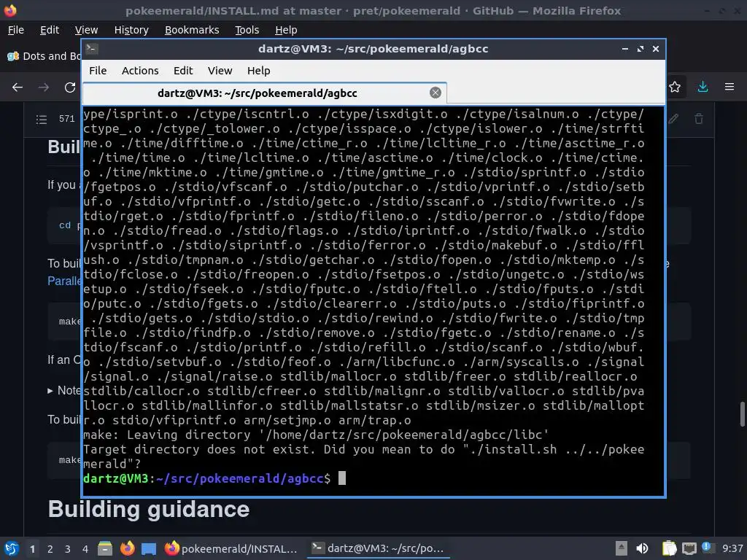The image size is (747, 560).
Task: Reload the page in Firefox
Action: [70, 87]
